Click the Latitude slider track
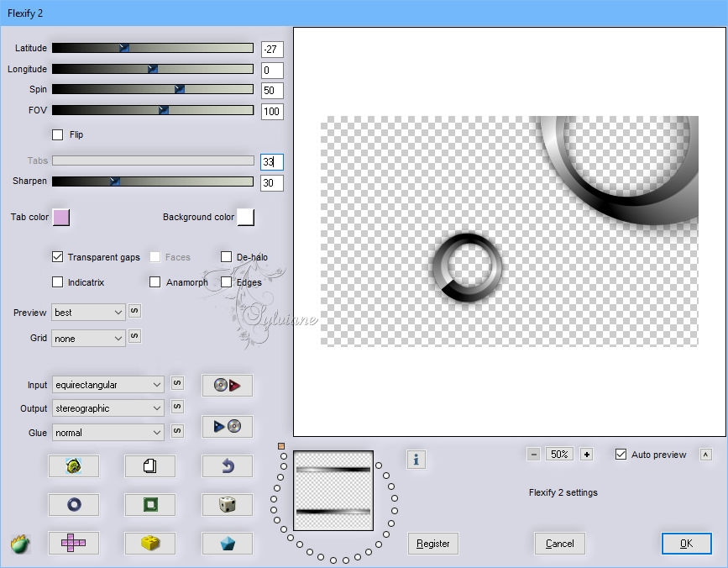 pyautogui.click(x=153, y=48)
